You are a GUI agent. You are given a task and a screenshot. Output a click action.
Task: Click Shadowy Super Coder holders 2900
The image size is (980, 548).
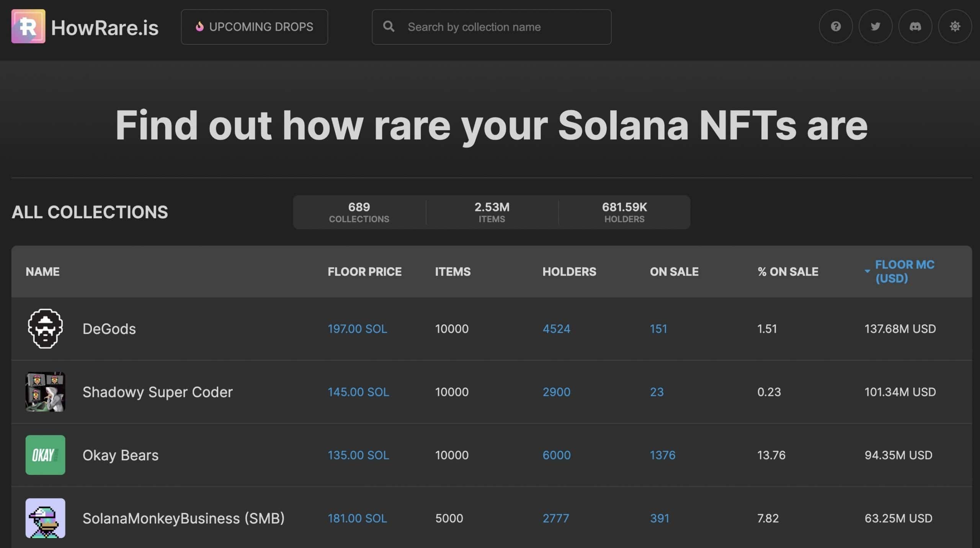(x=556, y=392)
